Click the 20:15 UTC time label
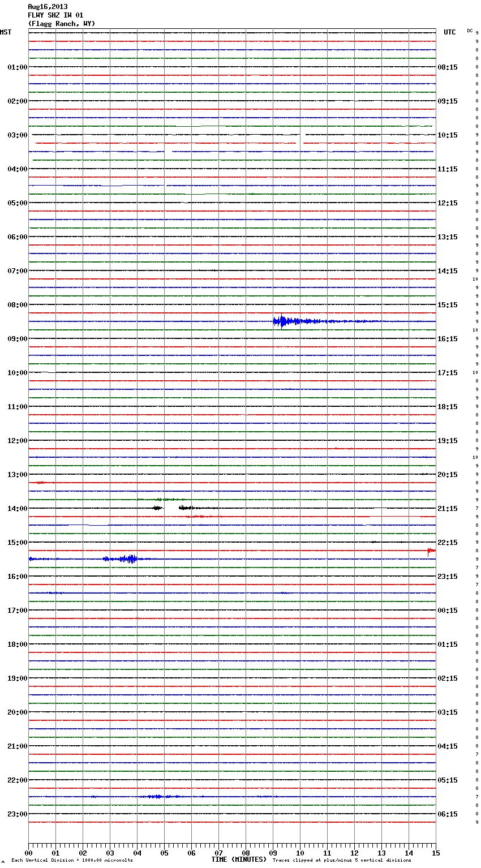The image size is (481, 868). coord(448,475)
